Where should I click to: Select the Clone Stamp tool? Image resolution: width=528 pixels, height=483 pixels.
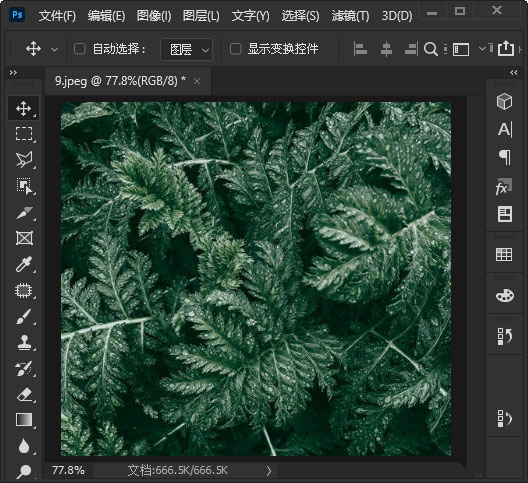[x=24, y=343]
